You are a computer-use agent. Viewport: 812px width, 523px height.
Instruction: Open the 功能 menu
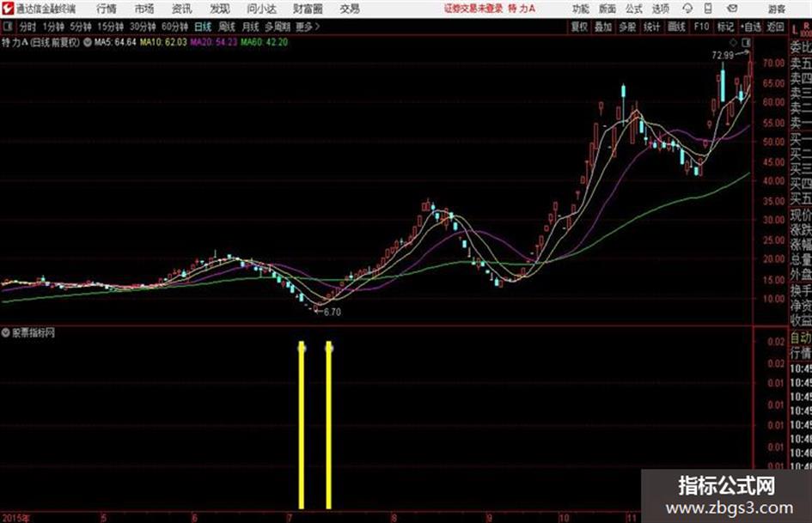(581, 9)
